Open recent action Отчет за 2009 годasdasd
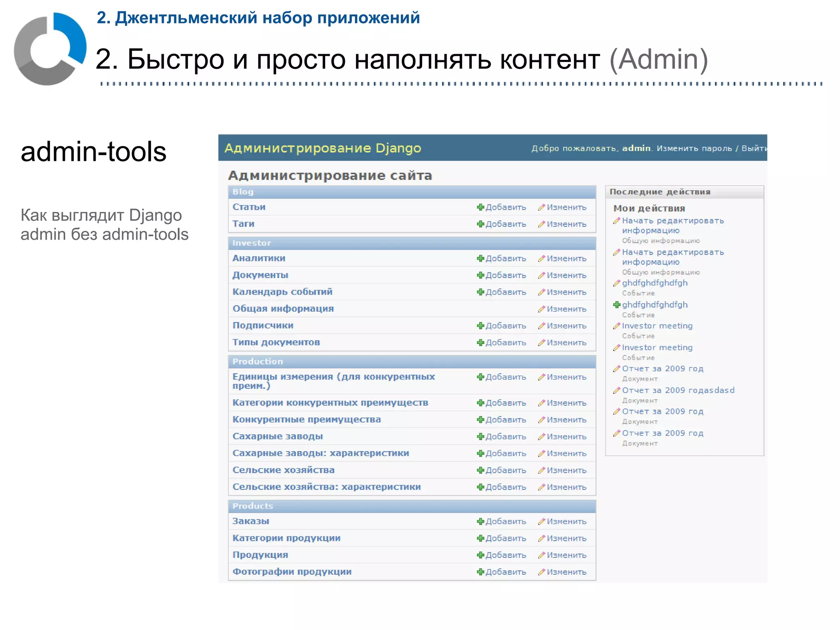Viewport: 840px width, 630px height. click(678, 390)
